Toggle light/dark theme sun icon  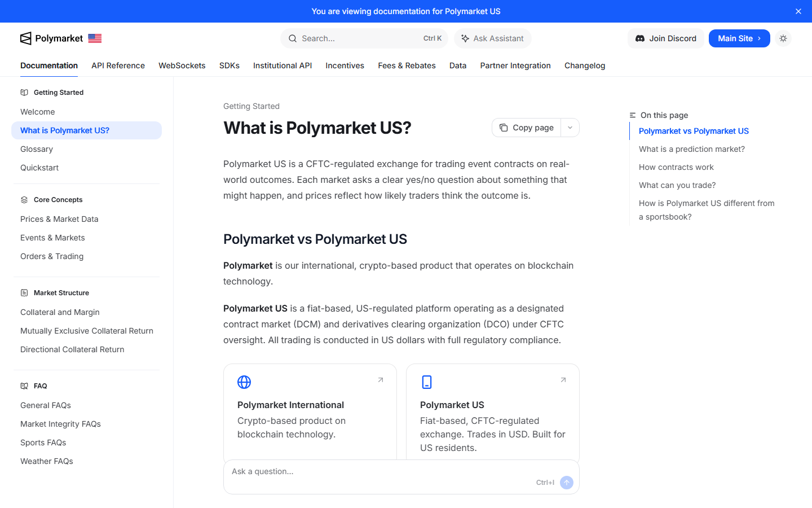(783, 38)
